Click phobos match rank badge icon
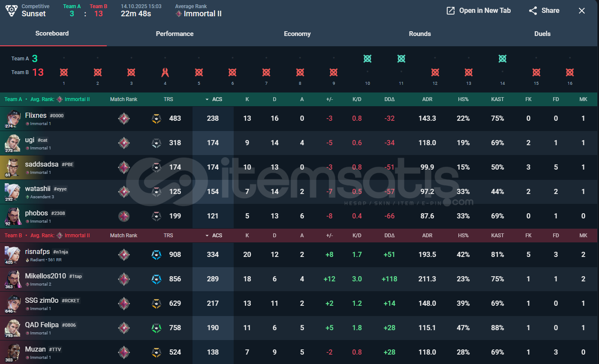599x364 pixels. click(x=124, y=216)
